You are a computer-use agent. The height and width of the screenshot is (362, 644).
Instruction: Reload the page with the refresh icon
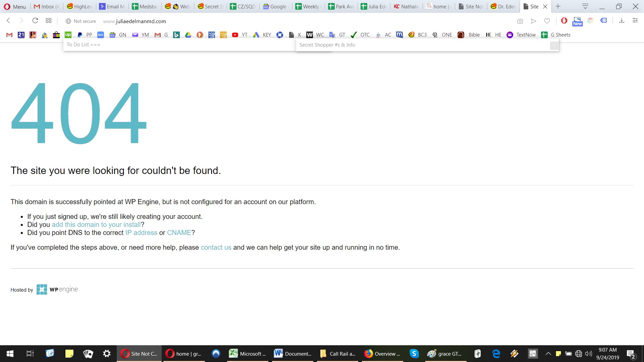click(35, 21)
